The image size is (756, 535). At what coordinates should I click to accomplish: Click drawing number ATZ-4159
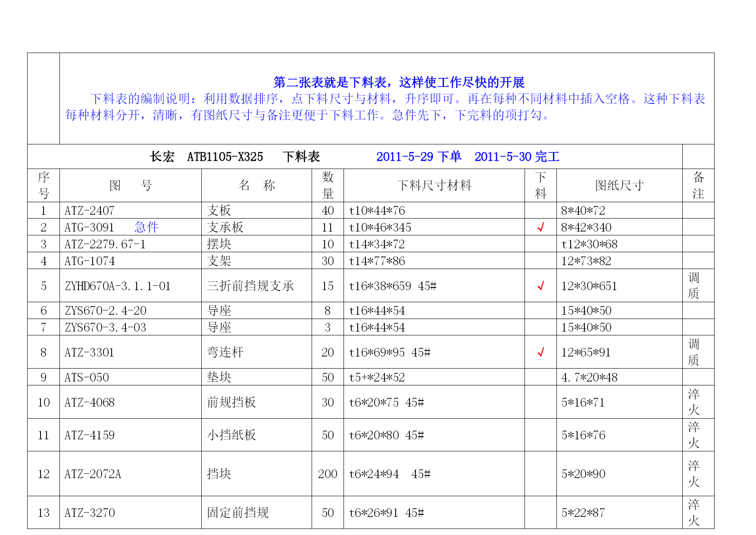(90, 435)
